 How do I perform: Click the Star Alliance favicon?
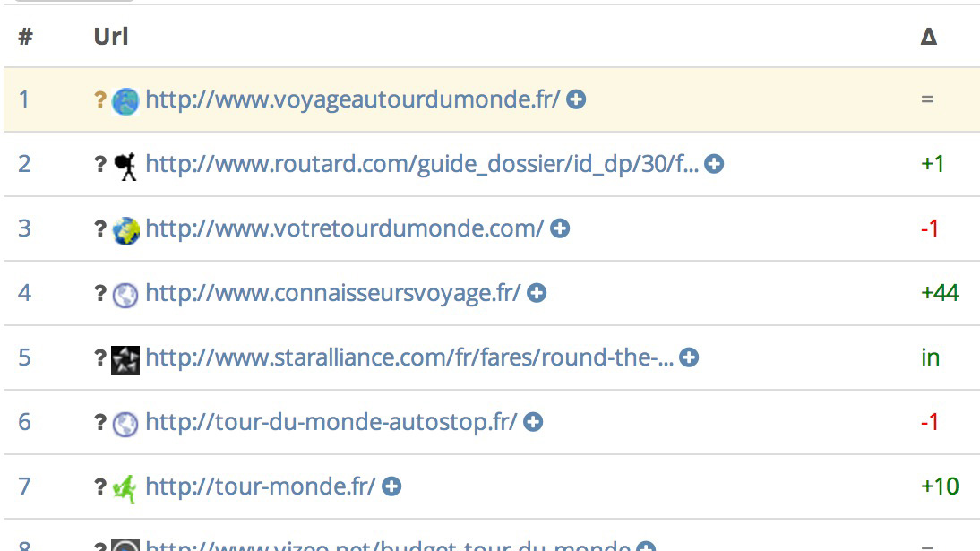click(x=125, y=359)
